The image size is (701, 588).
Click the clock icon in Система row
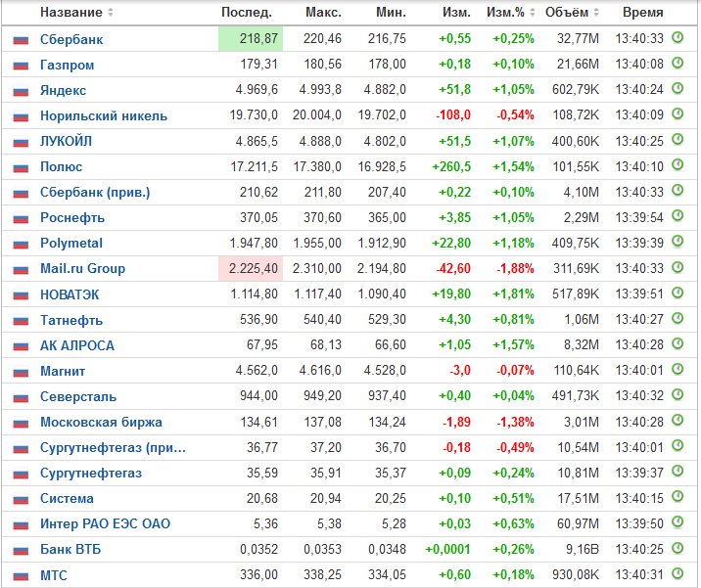(x=678, y=496)
